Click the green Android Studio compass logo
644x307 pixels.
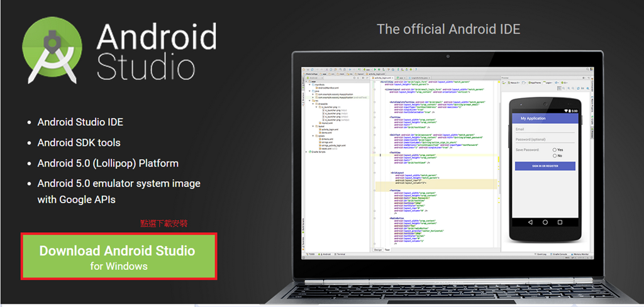52,50
